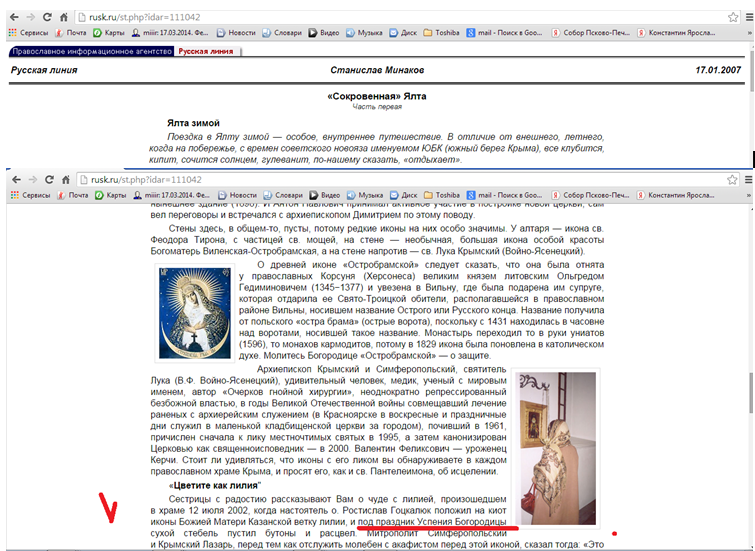Select Православное информационное агентство tab

pos(92,51)
